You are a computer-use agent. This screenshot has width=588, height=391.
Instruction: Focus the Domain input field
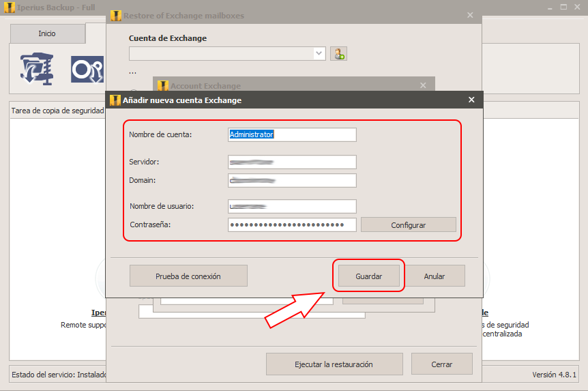292,181
